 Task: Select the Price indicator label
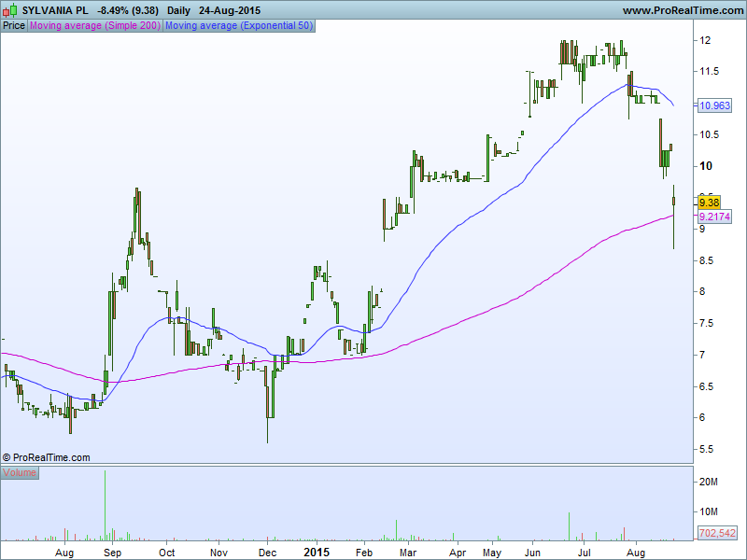click(x=14, y=26)
